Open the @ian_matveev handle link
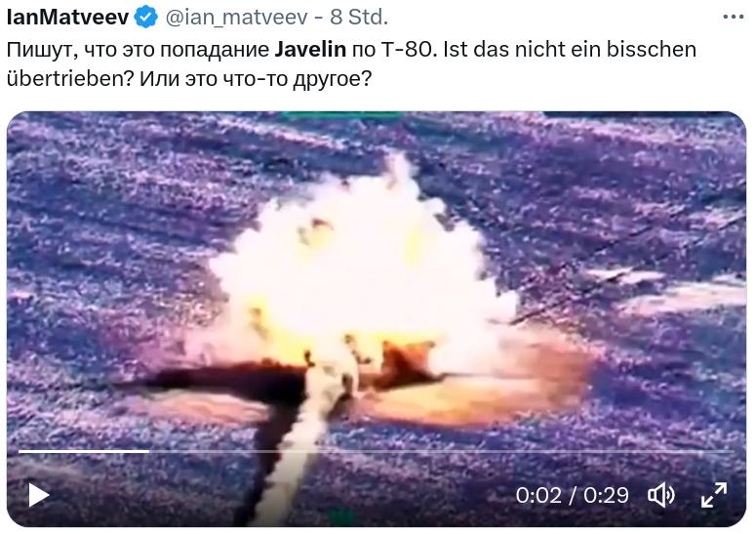 tap(237, 18)
